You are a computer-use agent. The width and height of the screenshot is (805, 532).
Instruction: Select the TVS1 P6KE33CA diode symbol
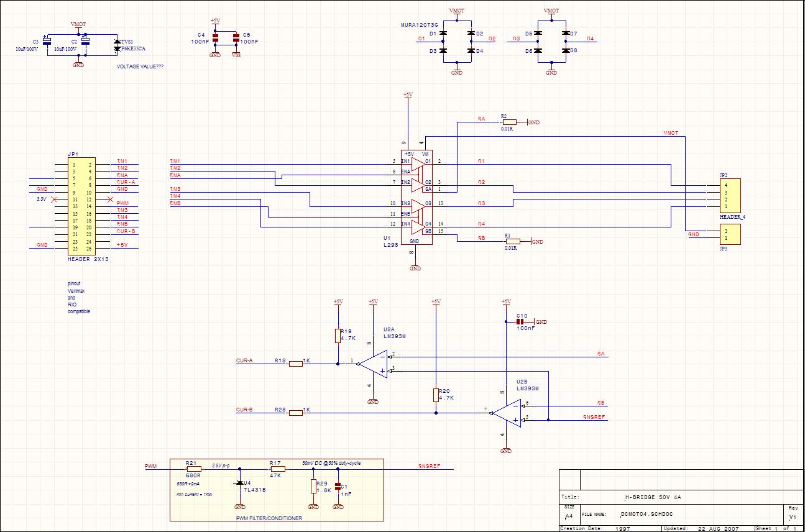click(x=117, y=45)
